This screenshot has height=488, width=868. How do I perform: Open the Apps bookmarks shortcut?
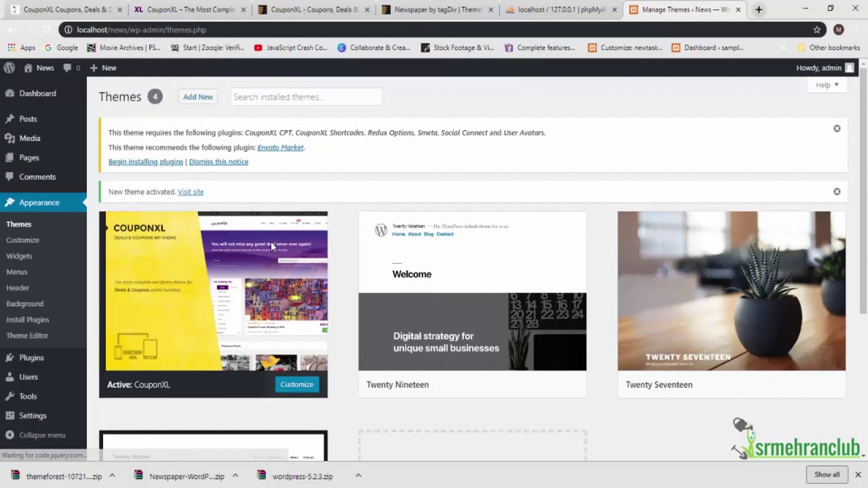21,48
